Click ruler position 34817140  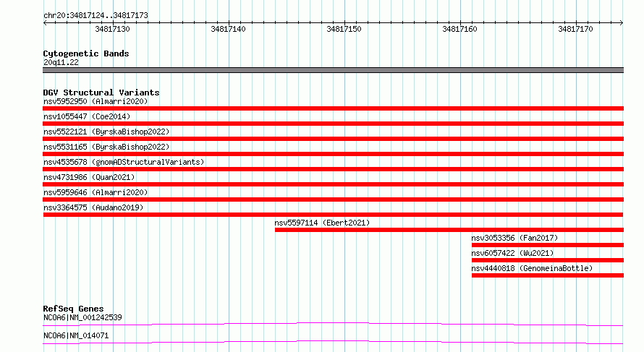click(228, 29)
